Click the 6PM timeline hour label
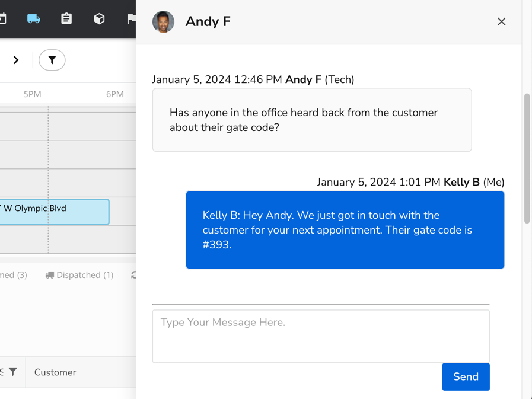The height and width of the screenshot is (399, 532). click(x=115, y=94)
